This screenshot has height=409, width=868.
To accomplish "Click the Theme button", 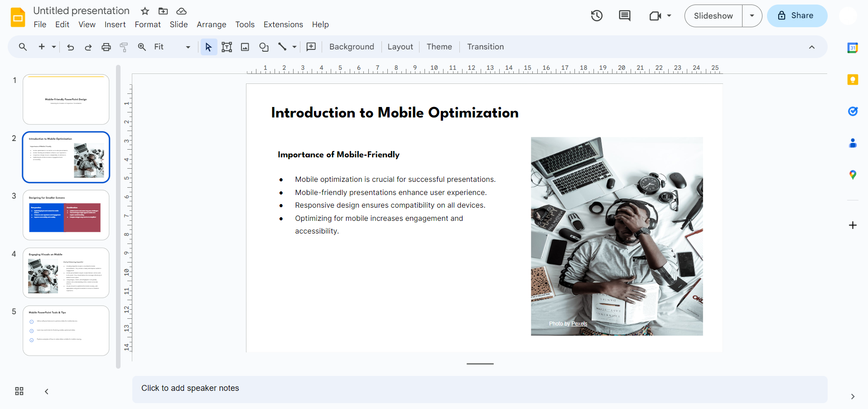I will point(439,47).
